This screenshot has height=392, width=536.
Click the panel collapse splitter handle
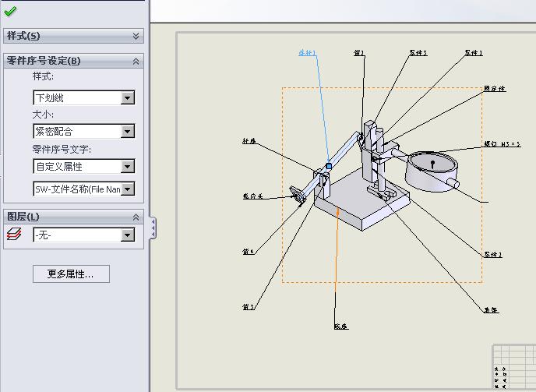[x=153, y=228]
